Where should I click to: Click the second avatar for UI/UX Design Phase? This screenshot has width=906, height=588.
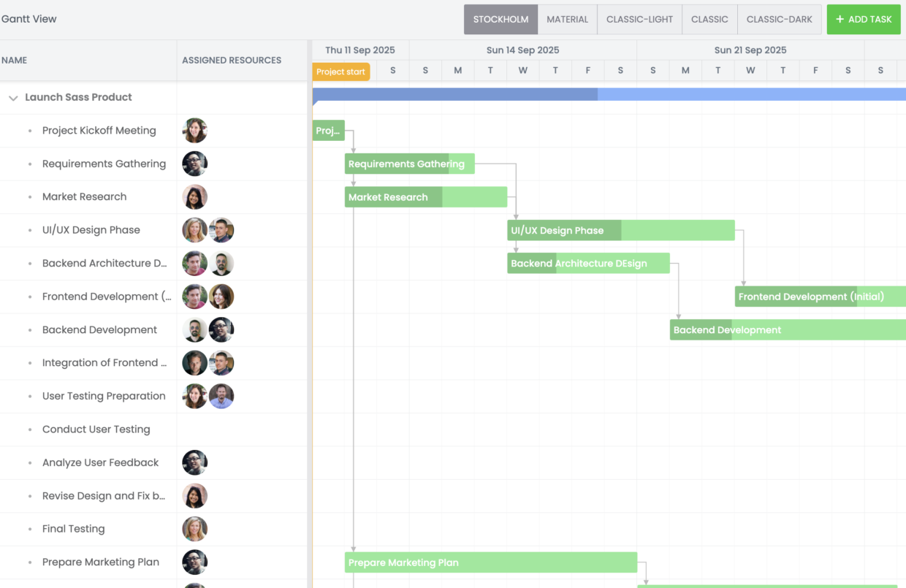221,229
